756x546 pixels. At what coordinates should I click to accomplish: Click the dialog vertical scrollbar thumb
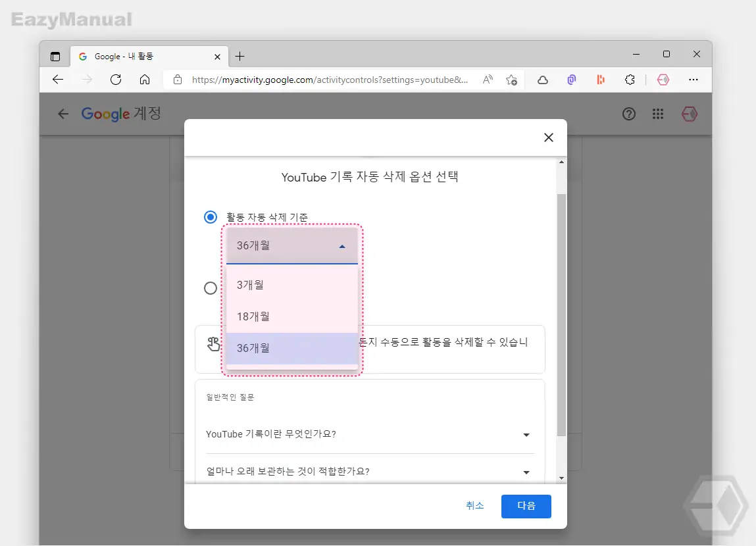tap(561, 314)
